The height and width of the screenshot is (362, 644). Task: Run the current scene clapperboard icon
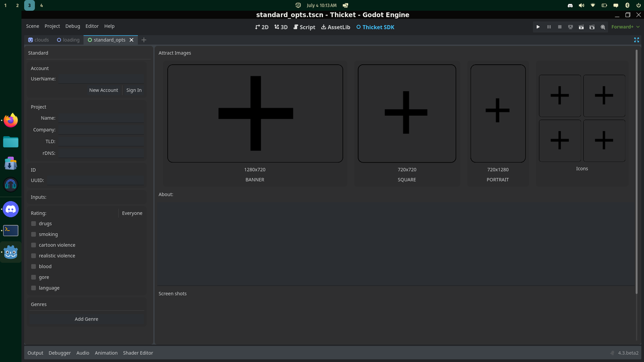(x=581, y=27)
